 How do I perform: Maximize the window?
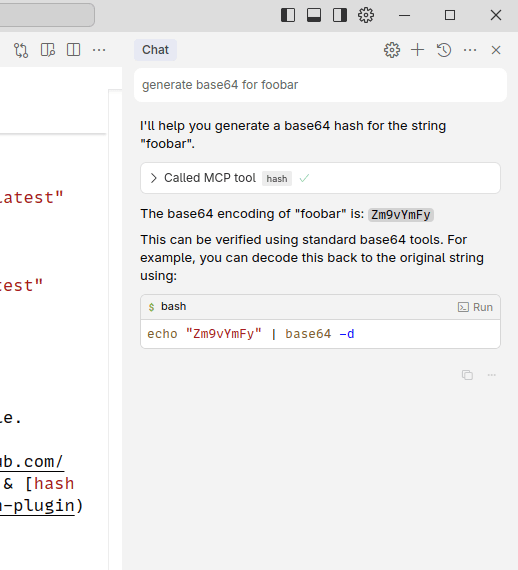[x=450, y=15]
